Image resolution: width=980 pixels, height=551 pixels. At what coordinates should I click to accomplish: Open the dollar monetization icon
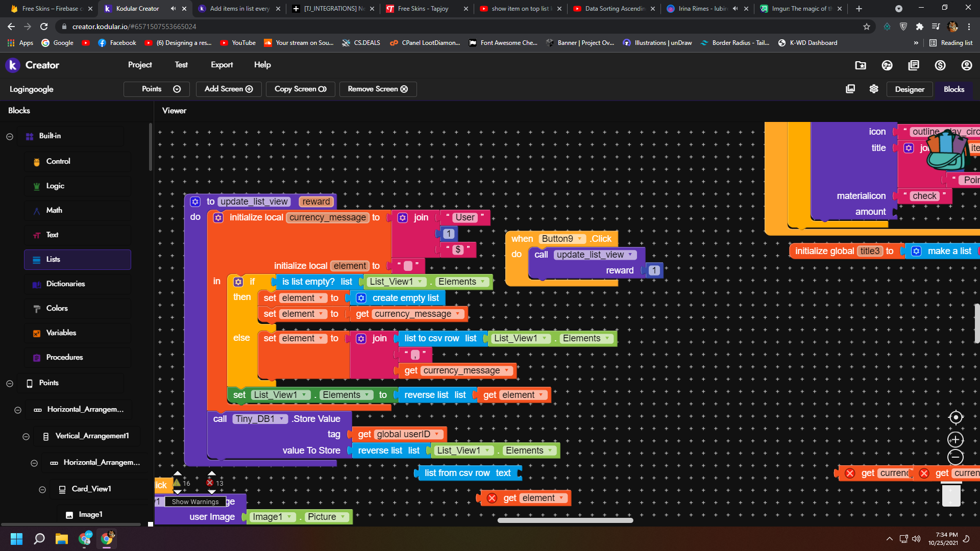[940, 65]
